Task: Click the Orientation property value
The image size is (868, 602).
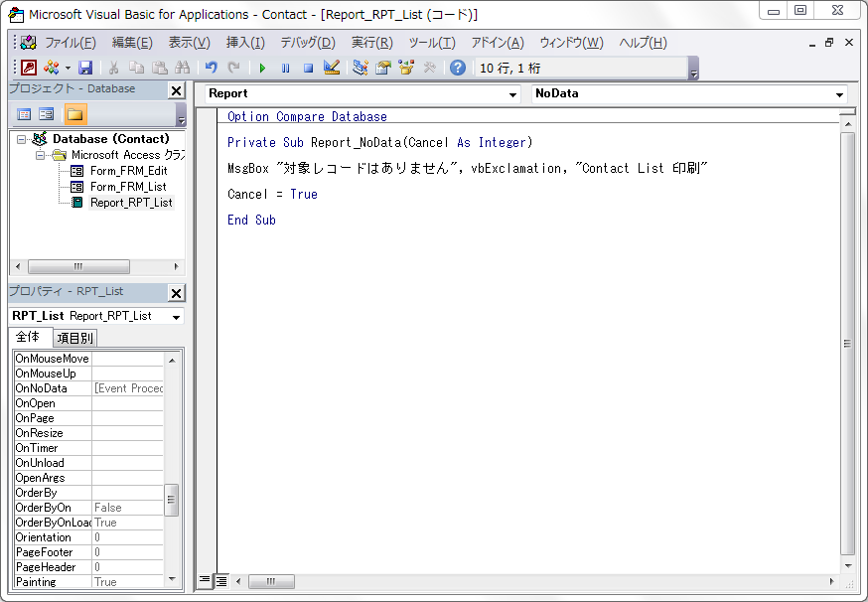Action: (128, 537)
